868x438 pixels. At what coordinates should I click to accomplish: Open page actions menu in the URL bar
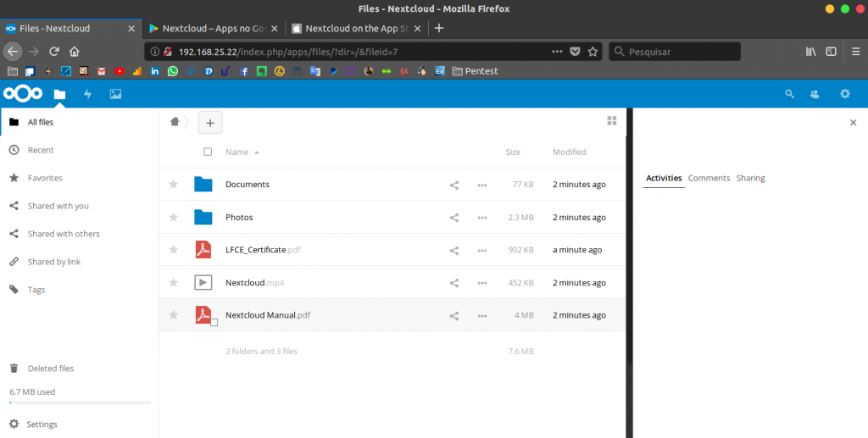[557, 52]
